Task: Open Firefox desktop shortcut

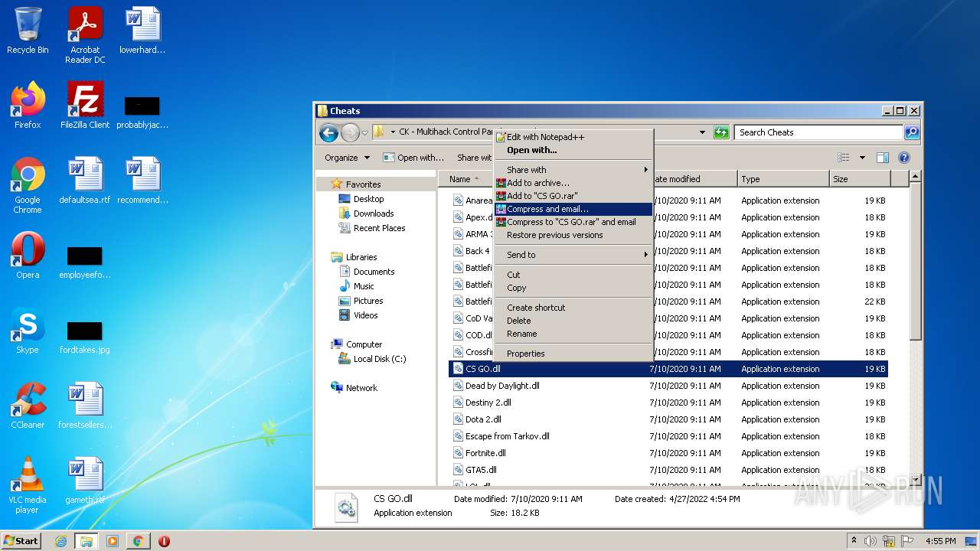Action: (x=28, y=106)
